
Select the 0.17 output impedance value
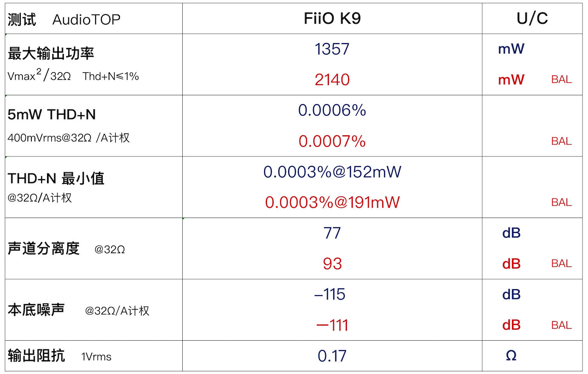[332, 356]
